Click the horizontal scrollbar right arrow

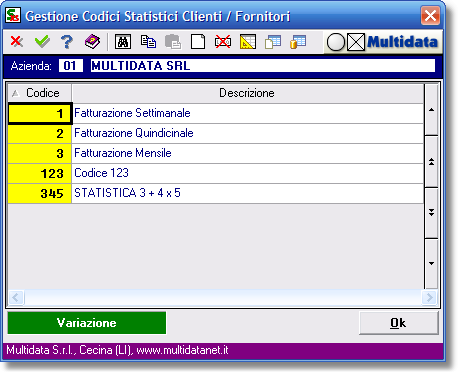tap(429, 297)
